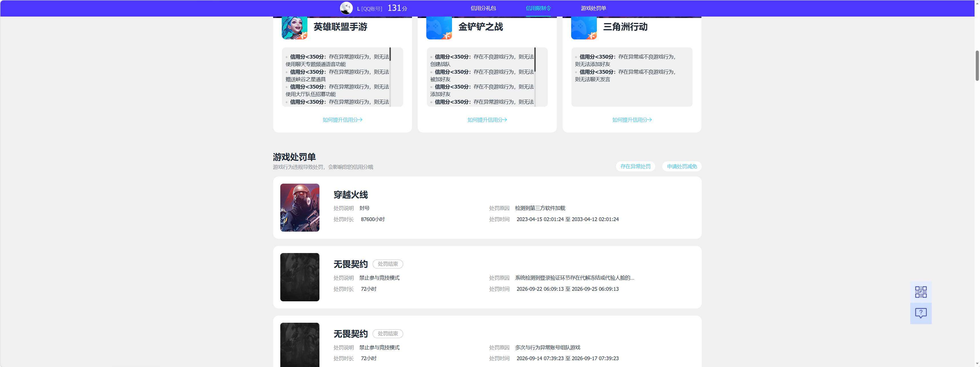Open 如何提升信用分 link under 英雄联盟手游
980x367 pixels.
pyautogui.click(x=342, y=120)
